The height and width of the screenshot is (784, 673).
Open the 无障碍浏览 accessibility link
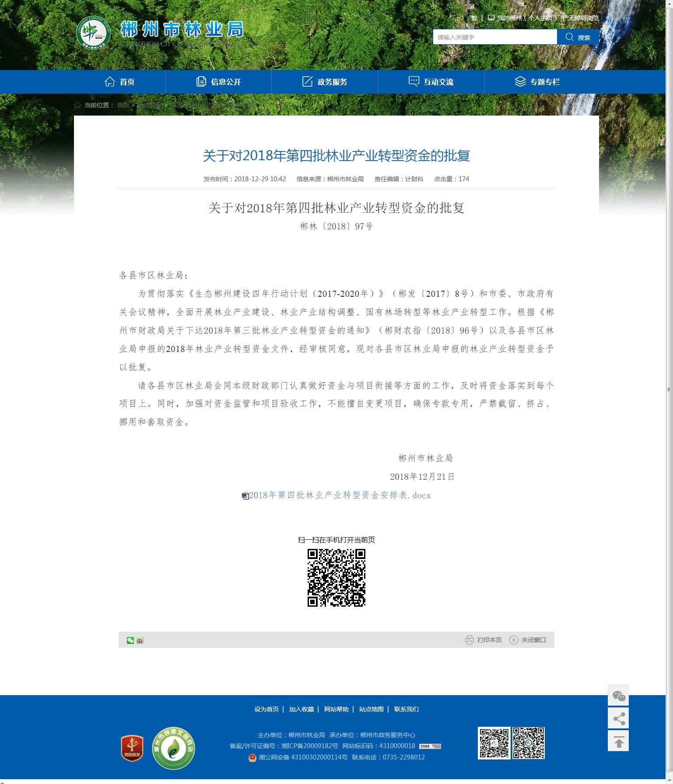click(x=583, y=18)
